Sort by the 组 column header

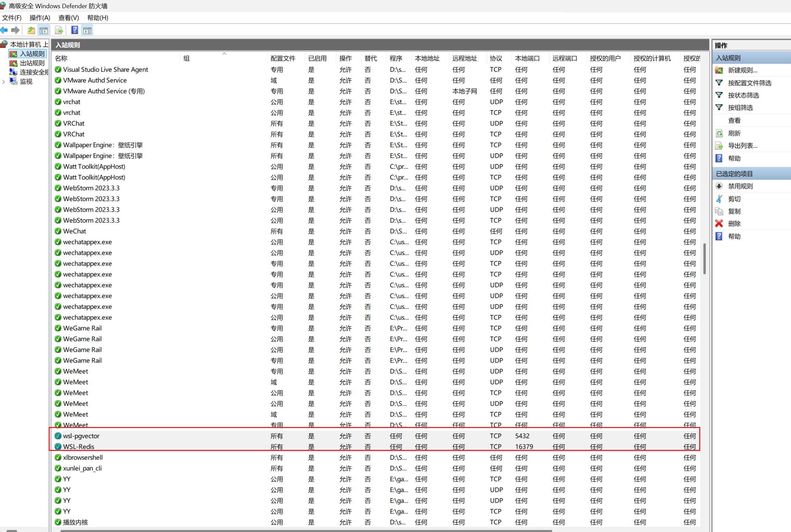click(224, 59)
